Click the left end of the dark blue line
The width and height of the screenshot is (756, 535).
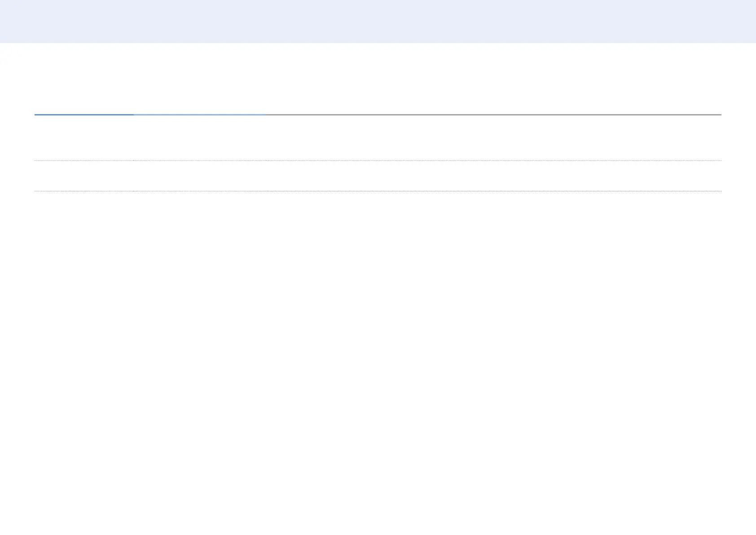[x=35, y=115]
